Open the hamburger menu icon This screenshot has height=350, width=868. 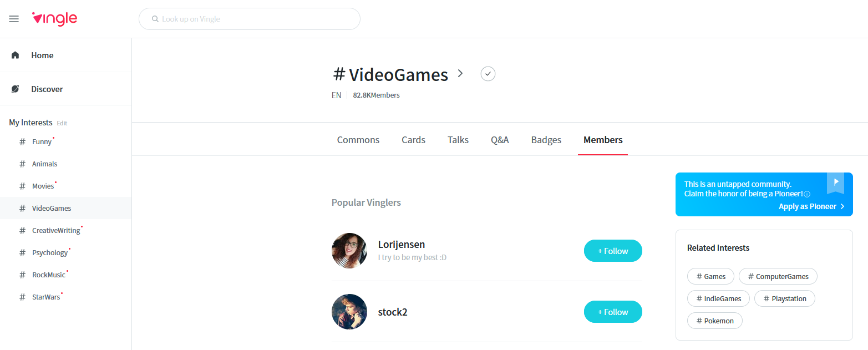pyautogui.click(x=14, y=19)
